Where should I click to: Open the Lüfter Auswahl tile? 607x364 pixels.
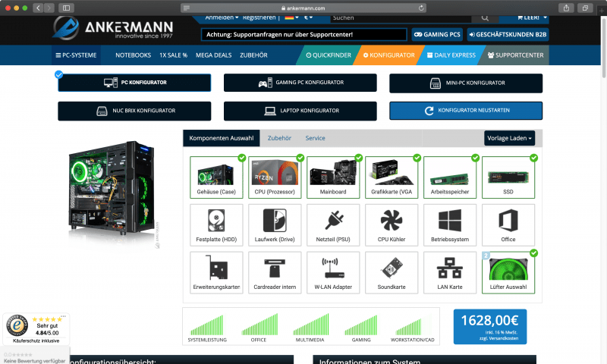tap(508, 273)
